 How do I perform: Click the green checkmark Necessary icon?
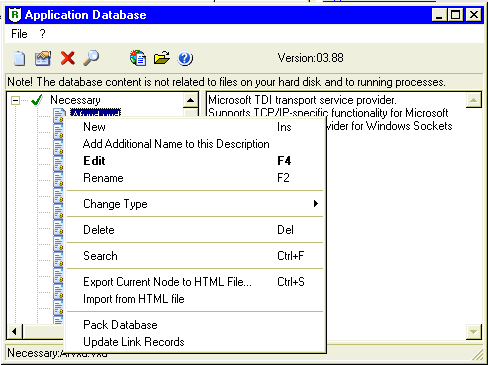pyautogui.click(x=37, y=100)
